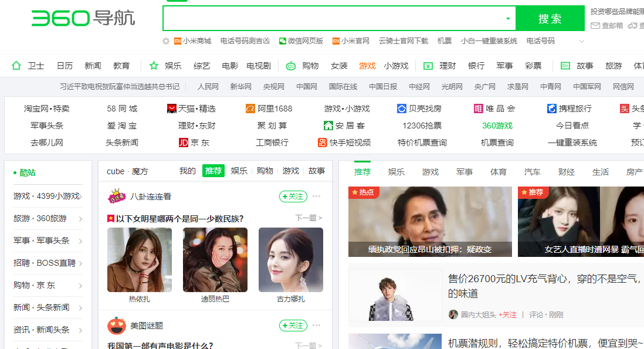Open 习近平致电祝贺阮富仲 headline

[120, 87]
